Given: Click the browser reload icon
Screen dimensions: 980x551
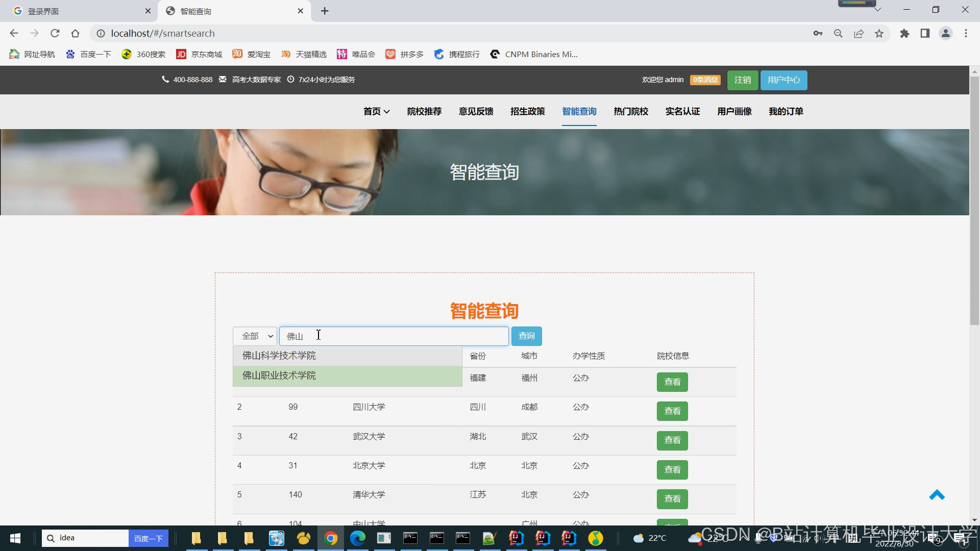Looking at the screenshot, I should 55,33.
